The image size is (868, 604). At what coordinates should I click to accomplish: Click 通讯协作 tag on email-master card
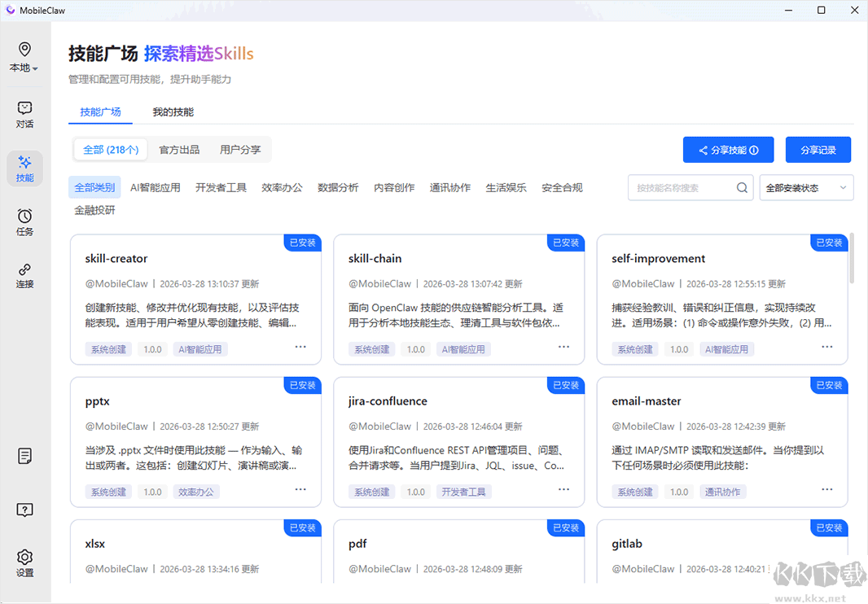coord(722,492)
